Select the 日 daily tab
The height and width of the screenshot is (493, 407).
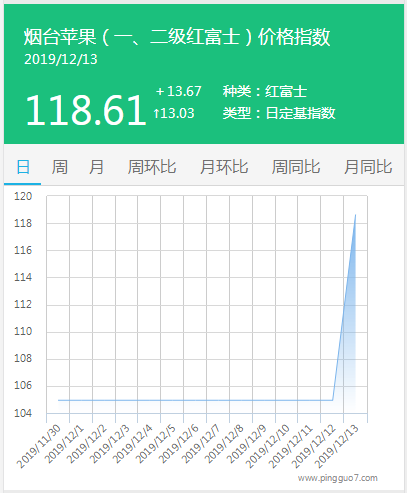click(x=23, y=167)
